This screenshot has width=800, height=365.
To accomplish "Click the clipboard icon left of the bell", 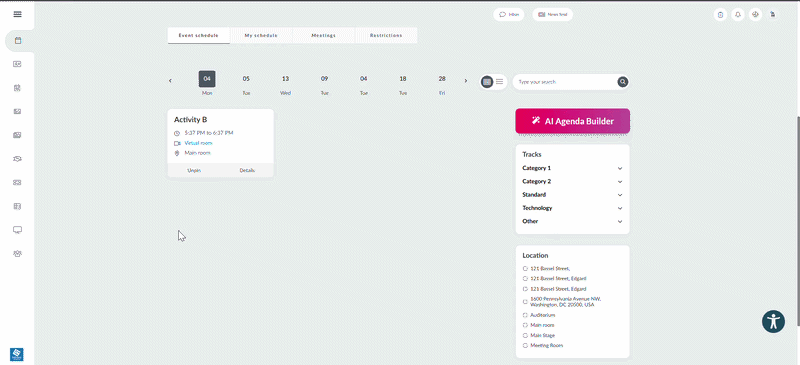I will [x=720, y=15].
